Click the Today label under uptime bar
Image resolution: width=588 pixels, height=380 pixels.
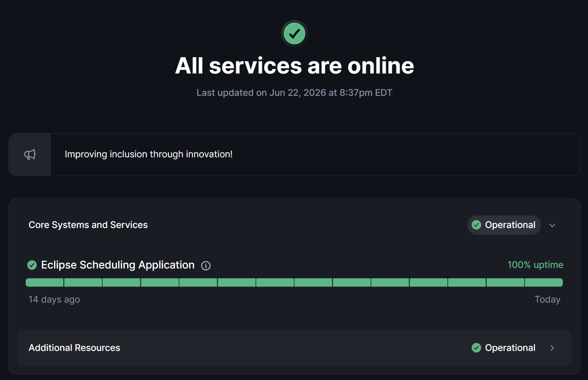(x=548, y=299)
